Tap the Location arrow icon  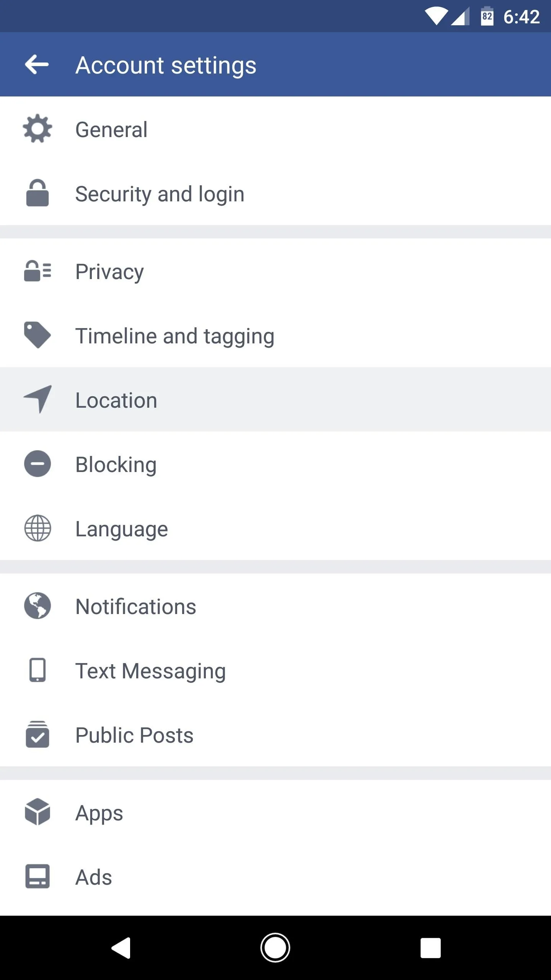coord(37,399)
